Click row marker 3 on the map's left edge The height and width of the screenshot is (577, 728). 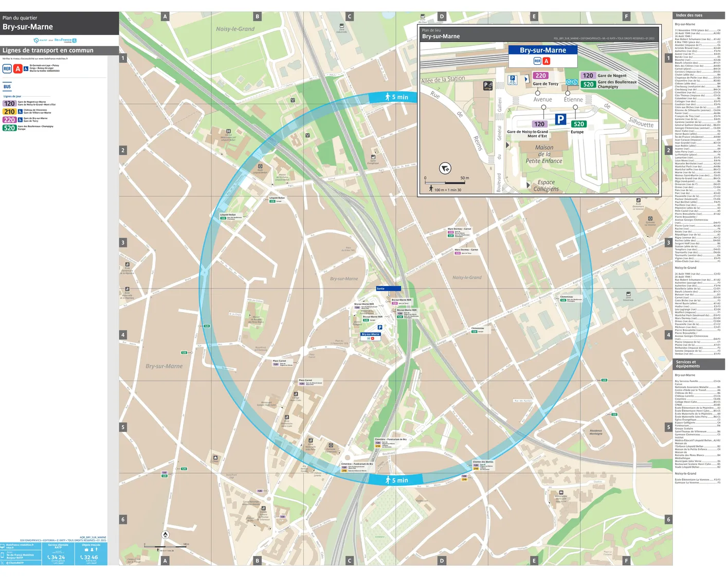click(123, 242)
